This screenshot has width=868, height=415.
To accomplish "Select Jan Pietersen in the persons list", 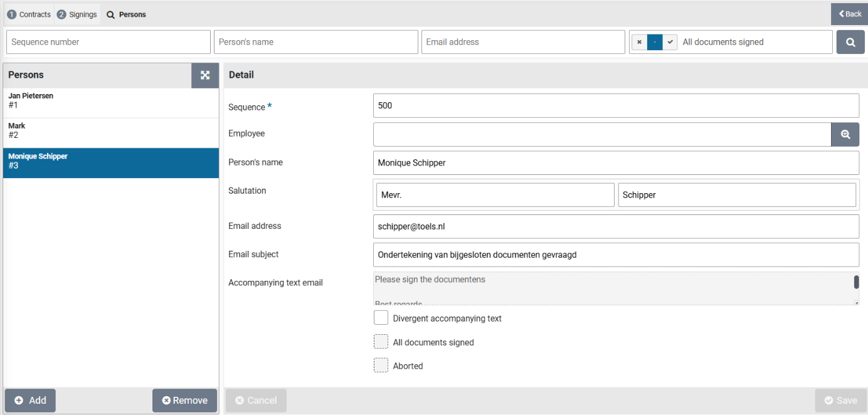I will pos(110,101).
